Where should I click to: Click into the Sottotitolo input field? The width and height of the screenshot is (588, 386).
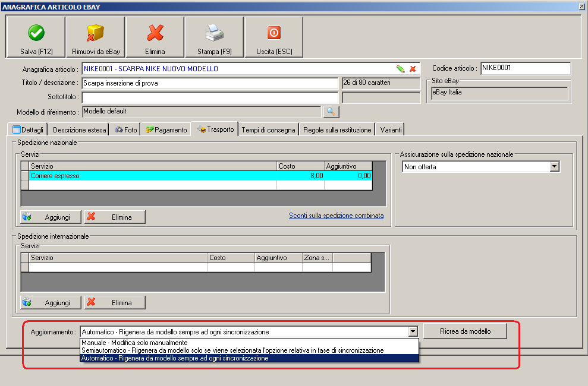click(x=210, y=97)
